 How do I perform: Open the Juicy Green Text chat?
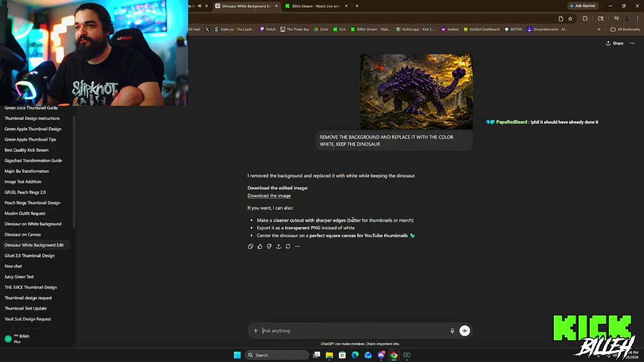[19, 277]
